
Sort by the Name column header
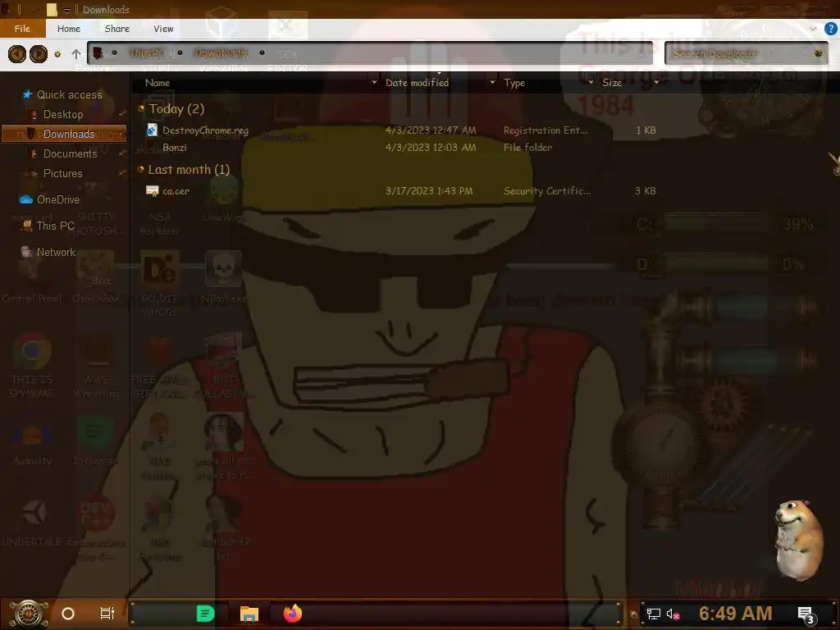[157, 83]
